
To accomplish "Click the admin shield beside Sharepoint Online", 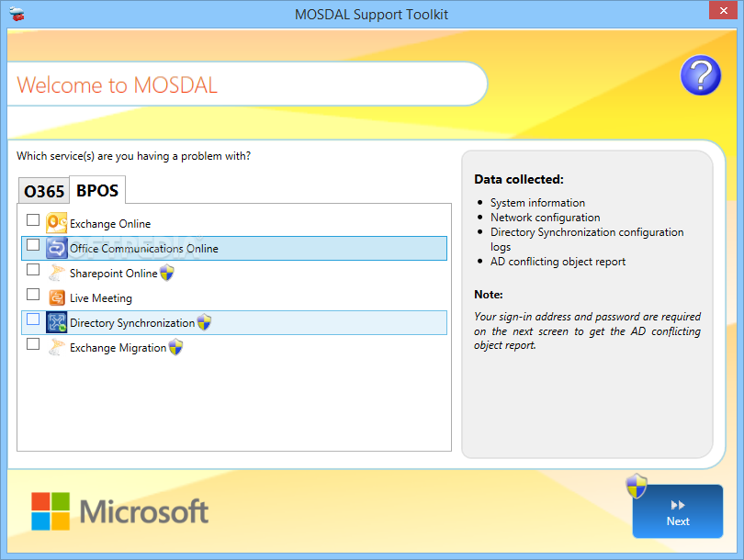I will click(167, 273).
